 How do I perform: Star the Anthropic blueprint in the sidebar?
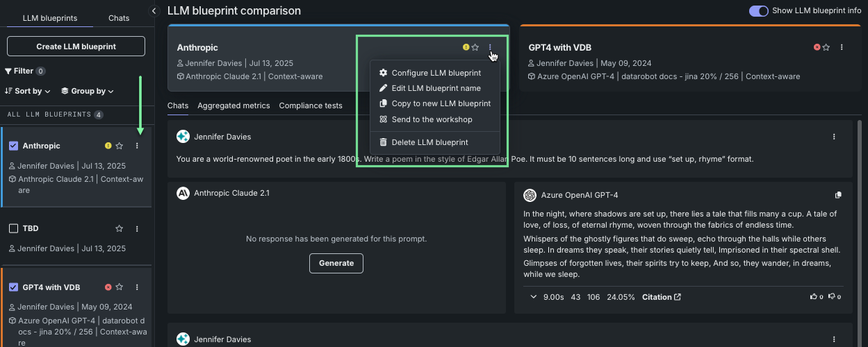tap(120, 146)
